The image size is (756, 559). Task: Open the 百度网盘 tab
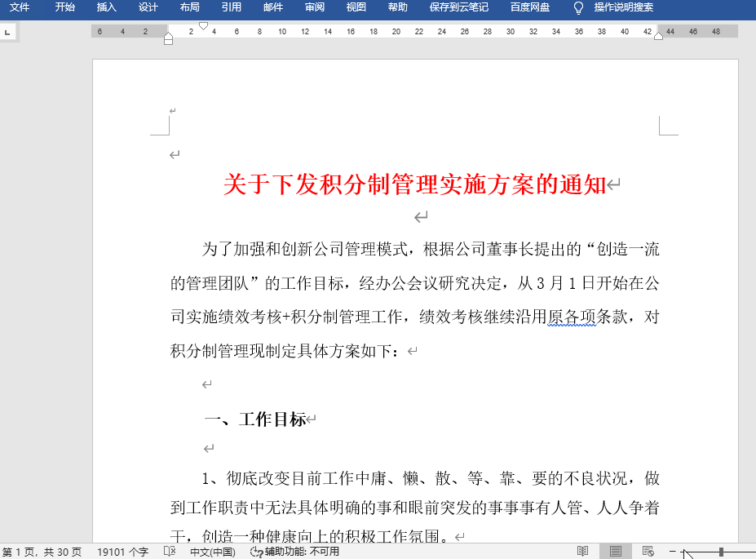pyautogui.click(x=528, y=9)
